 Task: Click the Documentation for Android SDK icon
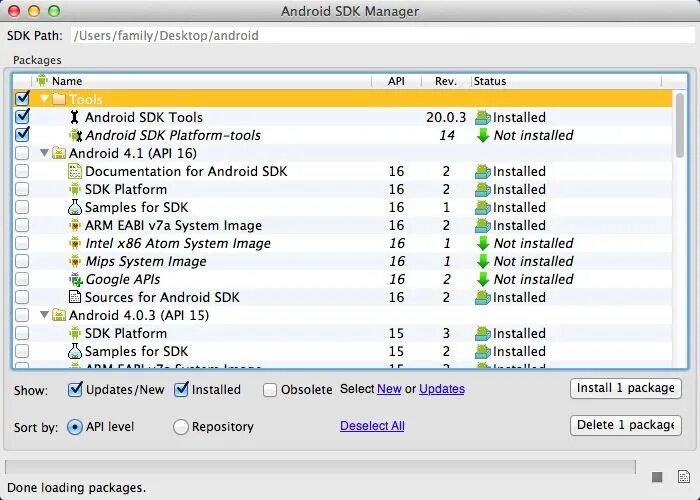[75, 171]
